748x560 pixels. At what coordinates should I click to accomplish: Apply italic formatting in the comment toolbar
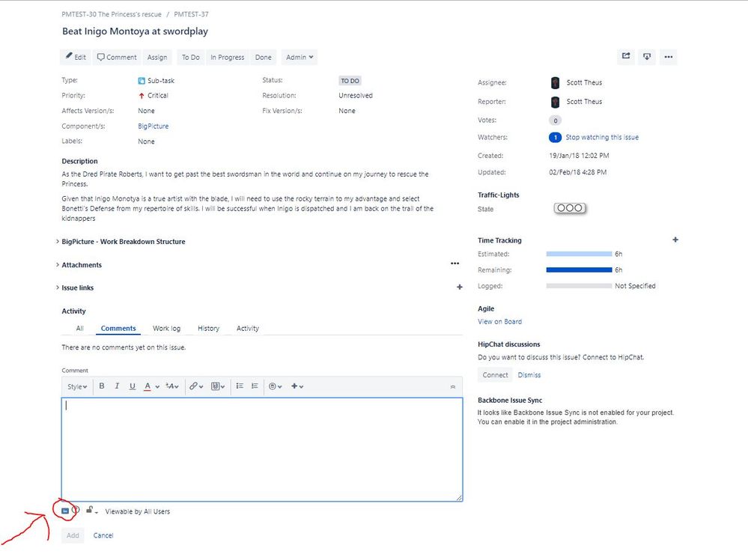tap(117, 386)
